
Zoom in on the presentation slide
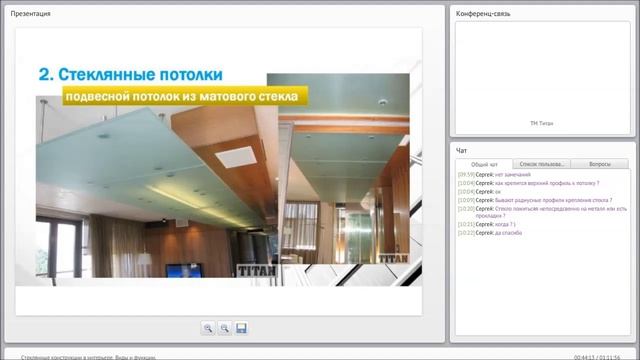pyautogui.click(x=208, y=328)
